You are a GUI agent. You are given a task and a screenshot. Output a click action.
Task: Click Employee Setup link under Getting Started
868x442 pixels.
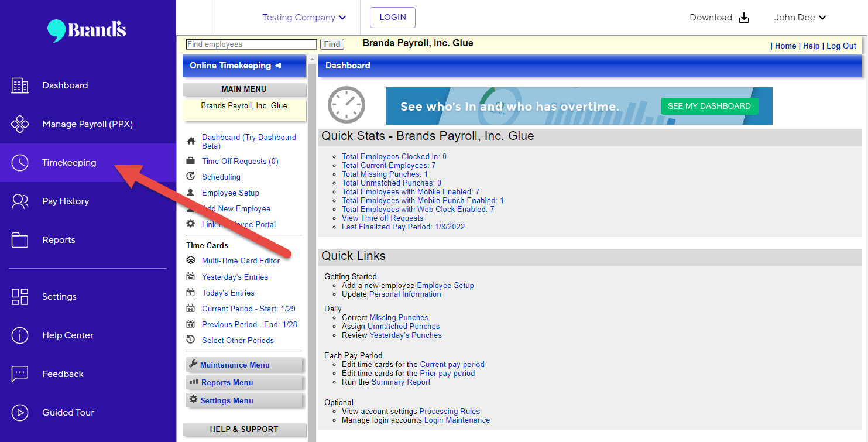445,285
